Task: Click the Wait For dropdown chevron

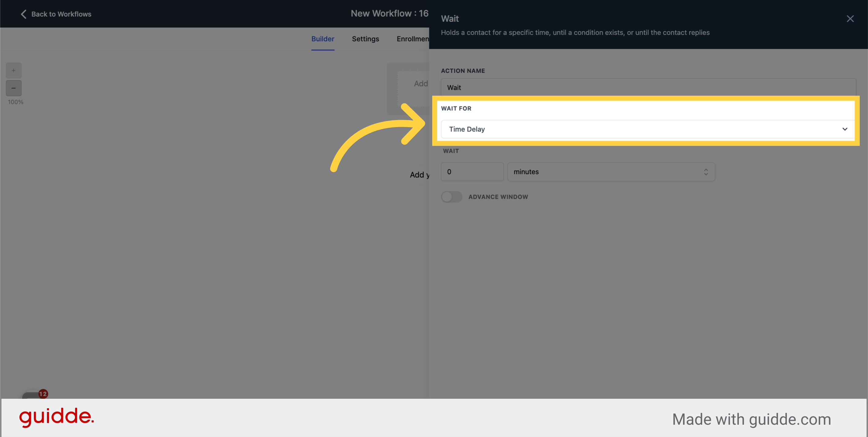Action: [x=845, y=129]
